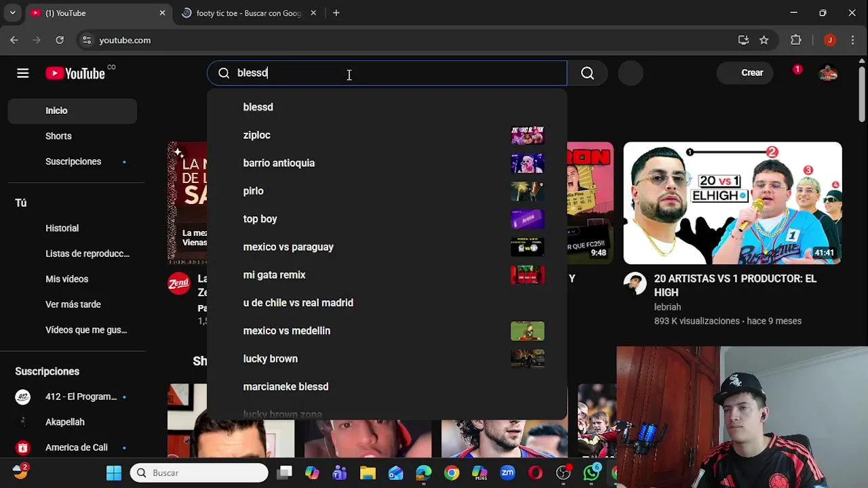Select the 'top boy' suggestion
868x488 pixels.
[387, 219]
